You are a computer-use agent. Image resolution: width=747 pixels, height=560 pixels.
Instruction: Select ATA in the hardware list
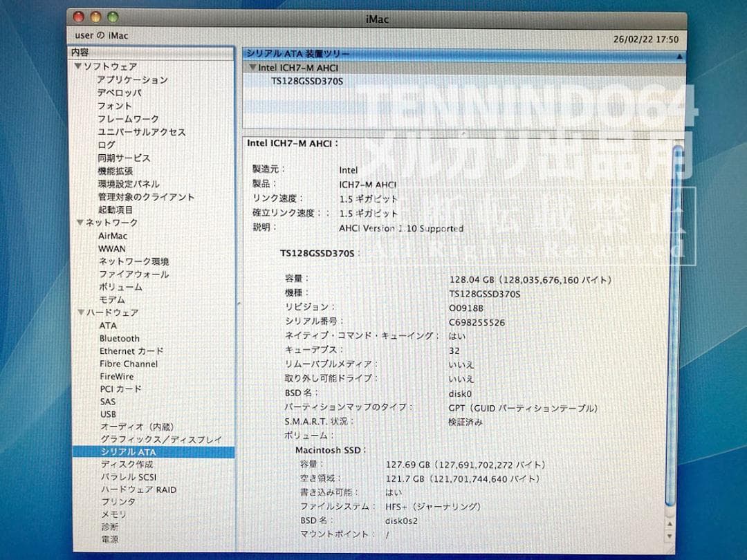(x=108, y=326)
